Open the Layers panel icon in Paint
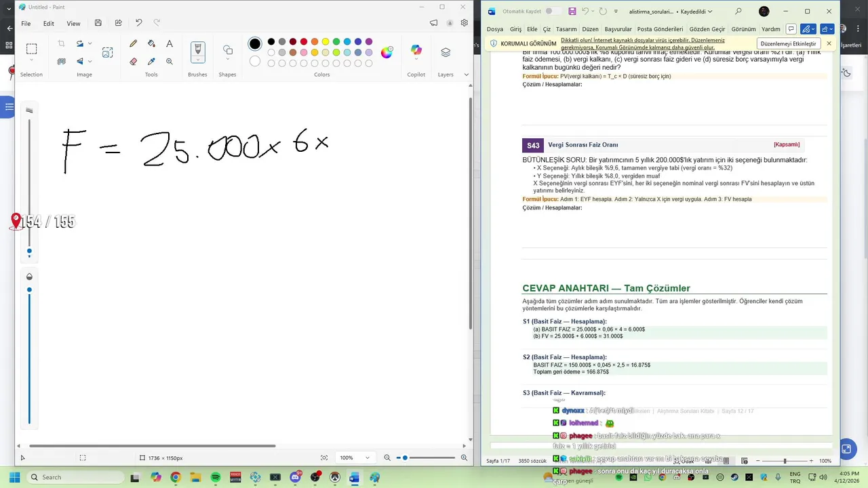 click(446, 52)
